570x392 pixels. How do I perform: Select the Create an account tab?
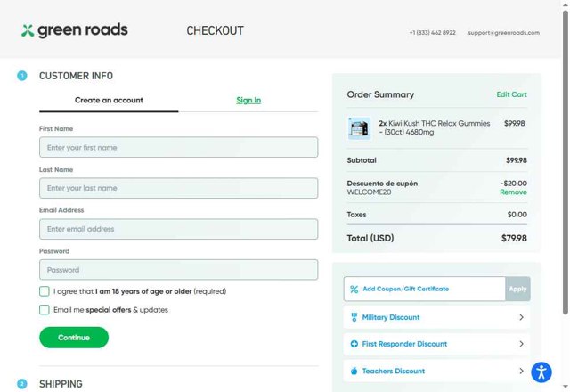point(109,101)
